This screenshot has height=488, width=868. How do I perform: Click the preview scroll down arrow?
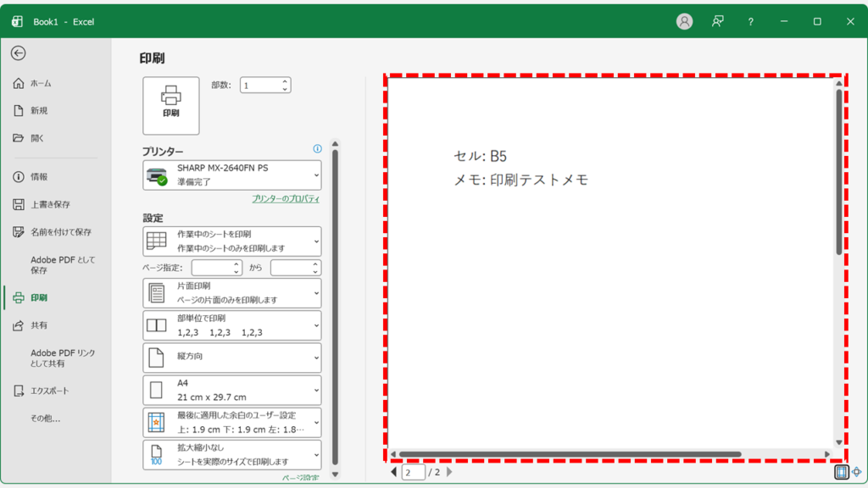coord(839,442)
